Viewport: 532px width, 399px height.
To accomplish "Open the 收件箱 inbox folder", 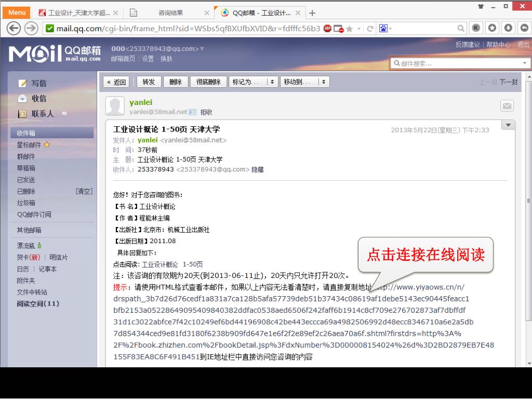I will tap(52, 133).
